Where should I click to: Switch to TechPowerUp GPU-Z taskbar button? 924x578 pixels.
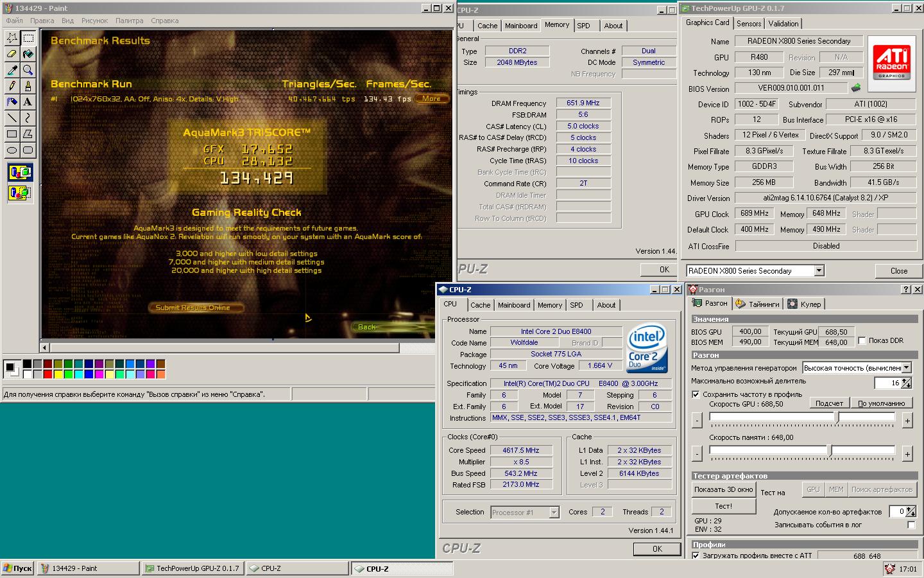[192, 568]
